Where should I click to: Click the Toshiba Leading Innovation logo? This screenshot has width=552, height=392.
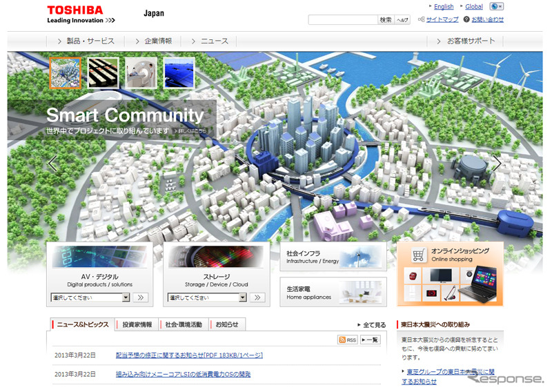[81, 14]
